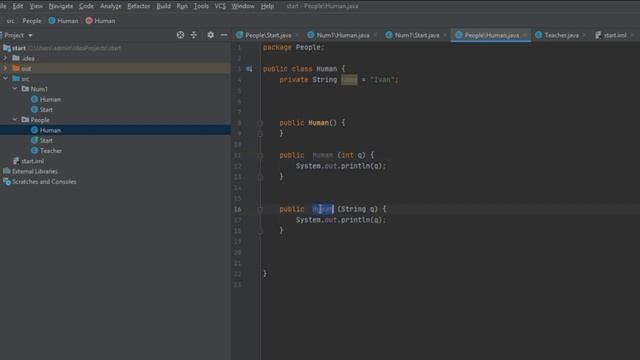Hide the Project panel with the minus icon

(224, 35)
